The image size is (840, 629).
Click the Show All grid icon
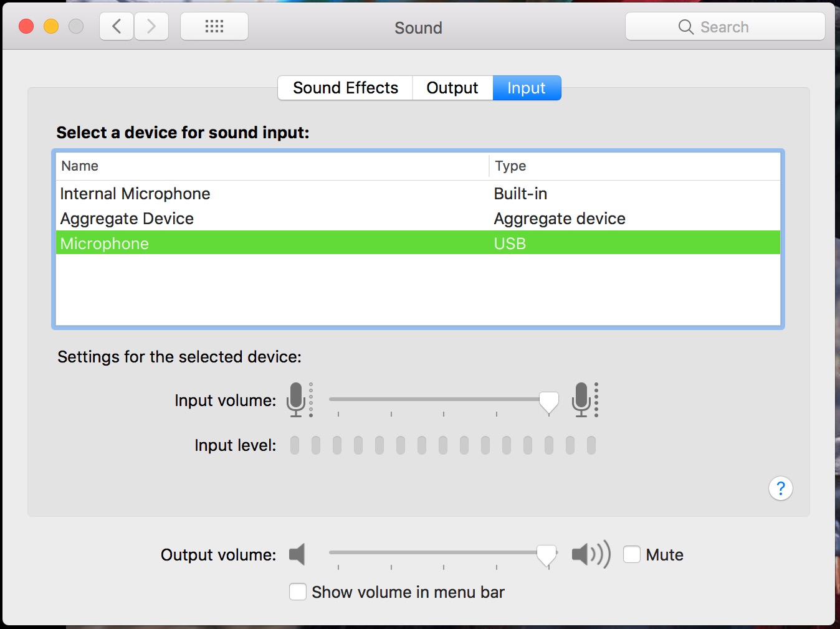pos(214,26)
